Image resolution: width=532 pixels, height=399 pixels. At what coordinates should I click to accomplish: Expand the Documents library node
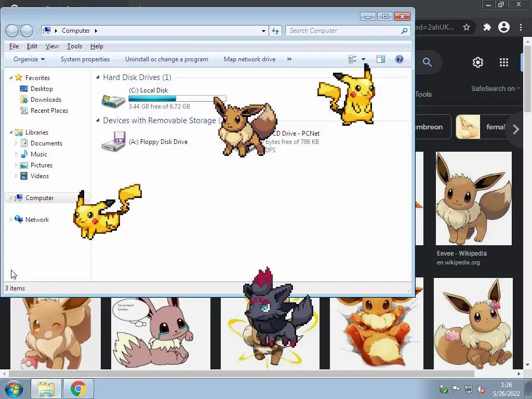pos(16,143)
